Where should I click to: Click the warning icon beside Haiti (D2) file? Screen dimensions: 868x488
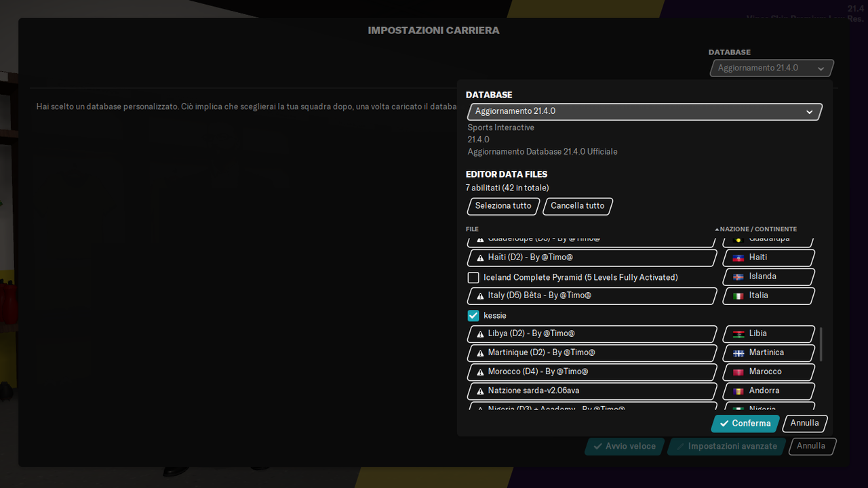[x=480, y=257]
